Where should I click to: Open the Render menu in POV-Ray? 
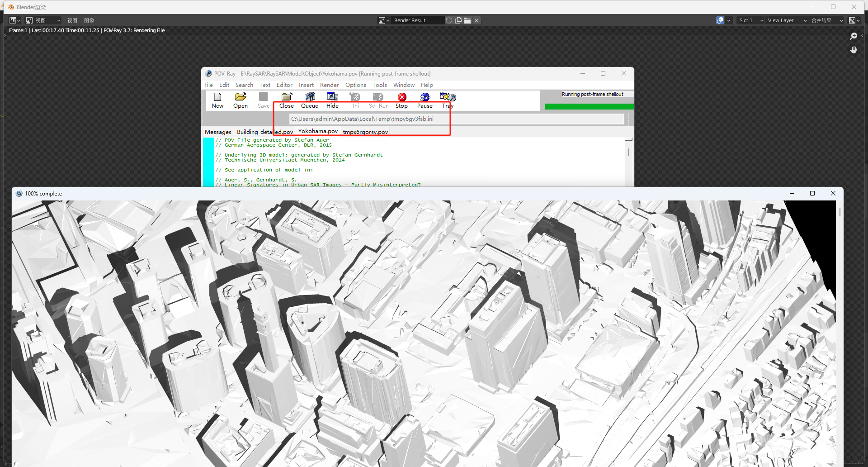(x=329, y=85)
